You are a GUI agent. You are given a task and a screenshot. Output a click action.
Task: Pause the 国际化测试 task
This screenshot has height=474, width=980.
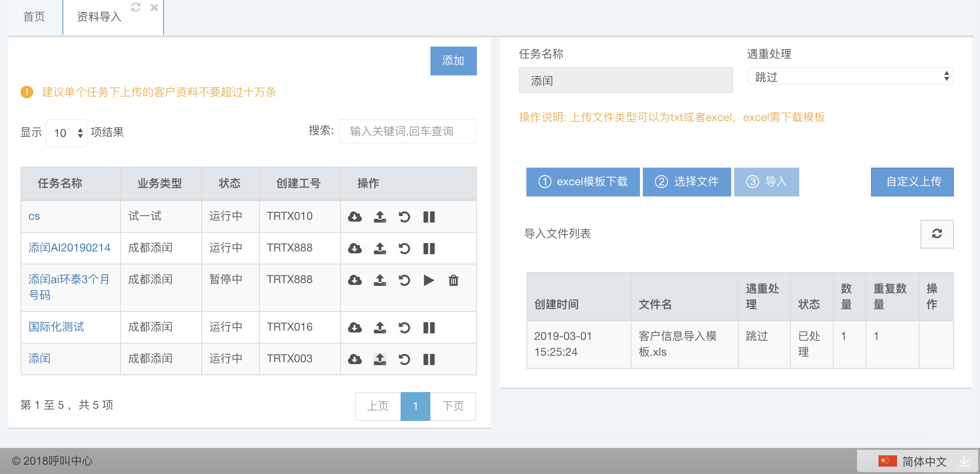coord(429,328)
